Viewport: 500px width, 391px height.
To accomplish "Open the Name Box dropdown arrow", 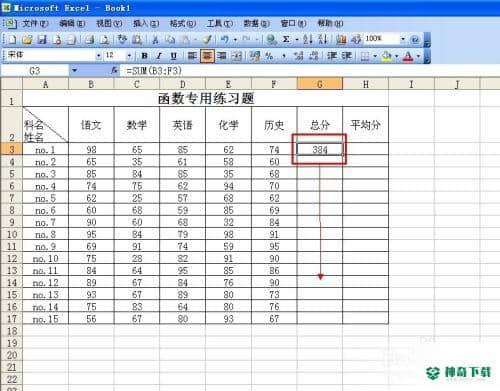I will 74,70.
